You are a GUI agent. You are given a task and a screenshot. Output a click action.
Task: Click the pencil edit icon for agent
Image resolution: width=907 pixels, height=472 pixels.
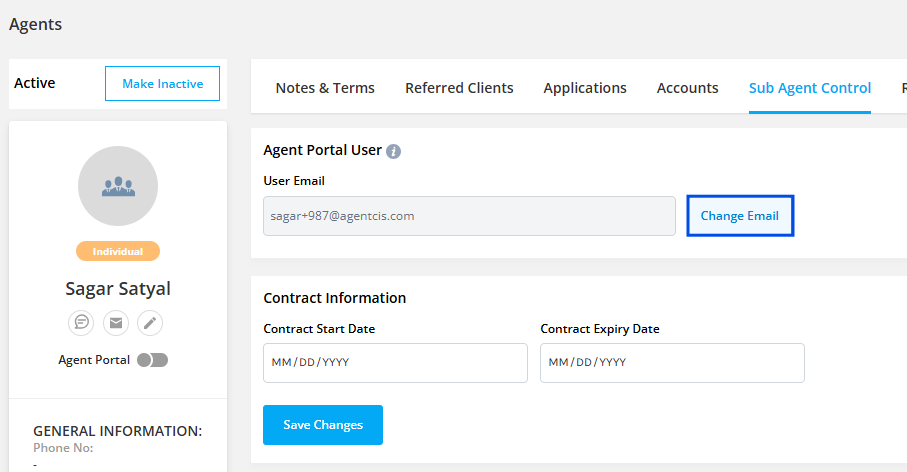pos(150,322)
